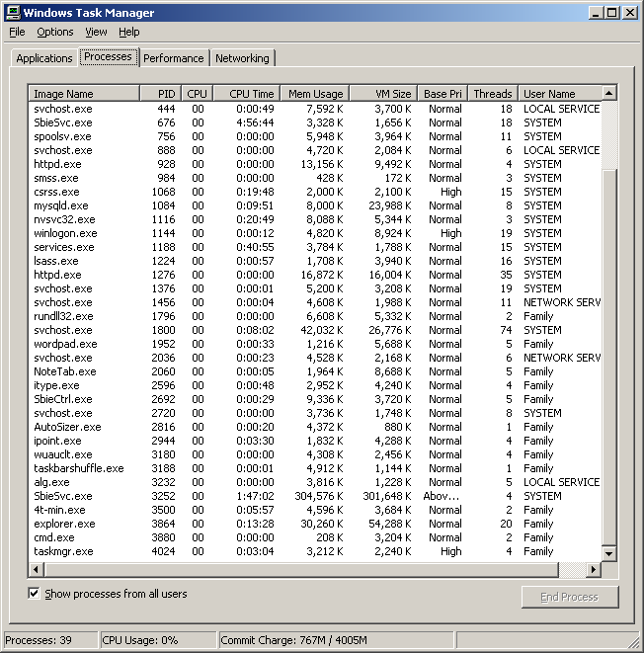The height and width of the screenshot is (653, 644).
Task: Select the Processes tab
Action: tap(109, 56)
